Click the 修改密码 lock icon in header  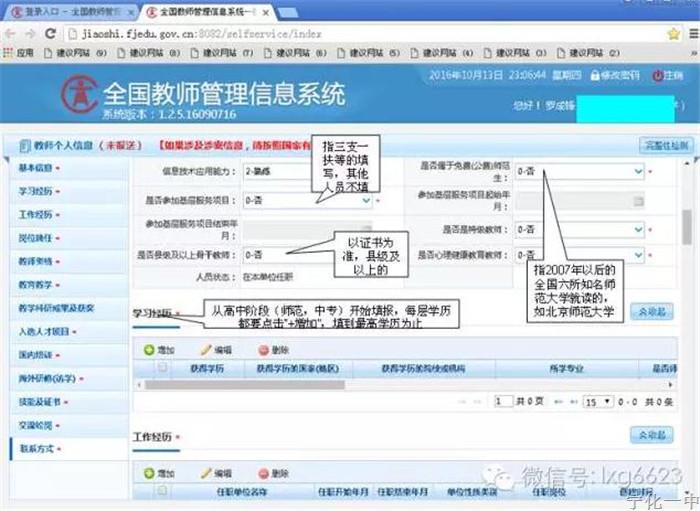pyautogui.click(x=595, y=75)
